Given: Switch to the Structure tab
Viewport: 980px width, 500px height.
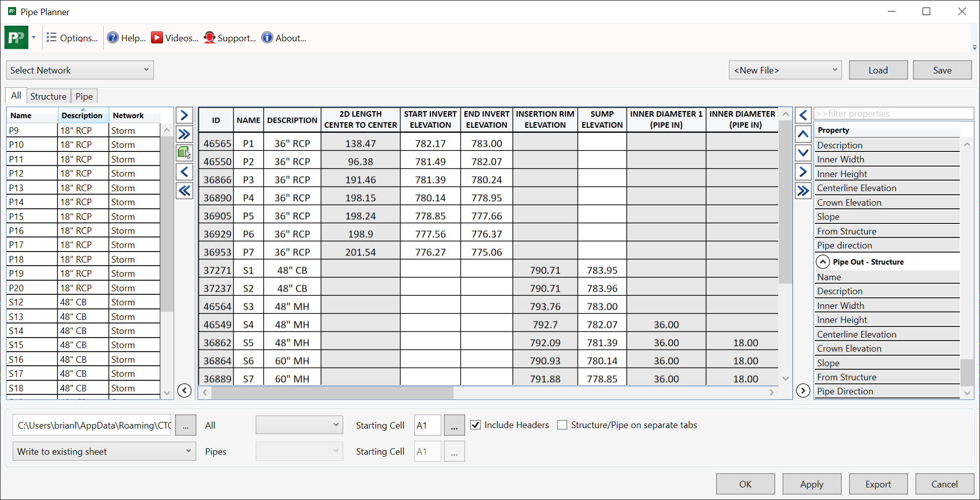Looking at the screenshot, I should [48, 96].
